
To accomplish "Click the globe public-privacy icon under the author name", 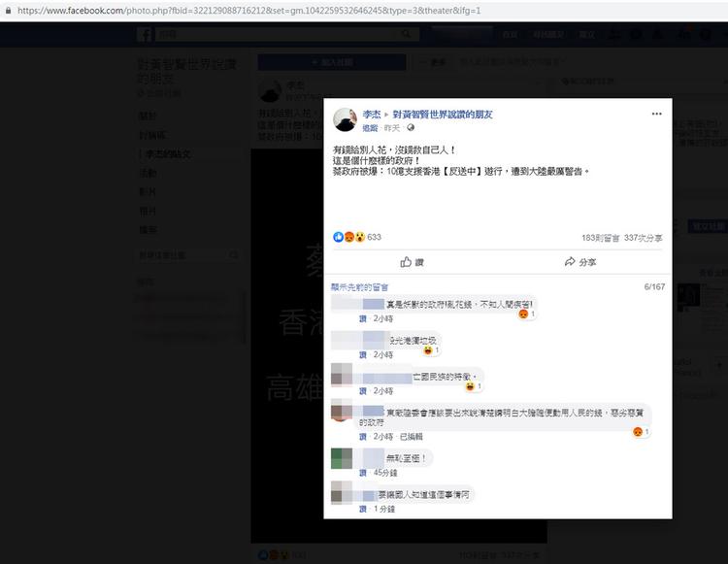I will (411, 128).
